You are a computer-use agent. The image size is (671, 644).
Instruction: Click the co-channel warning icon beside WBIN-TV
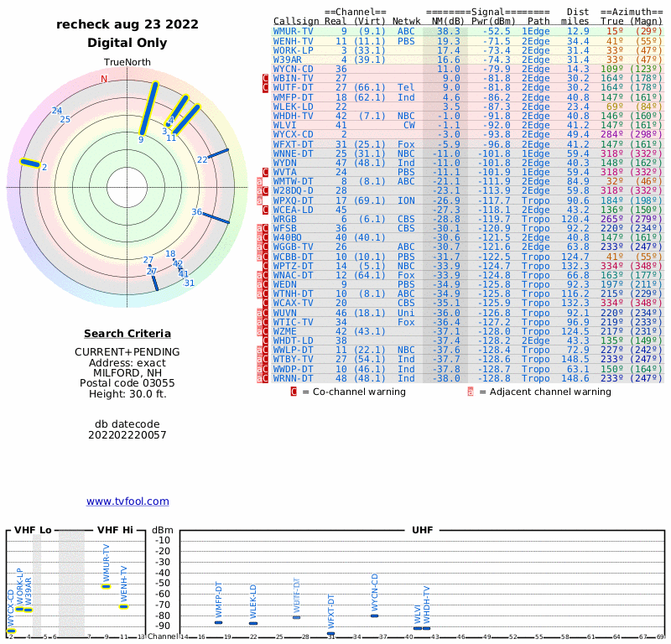point(266,78)
